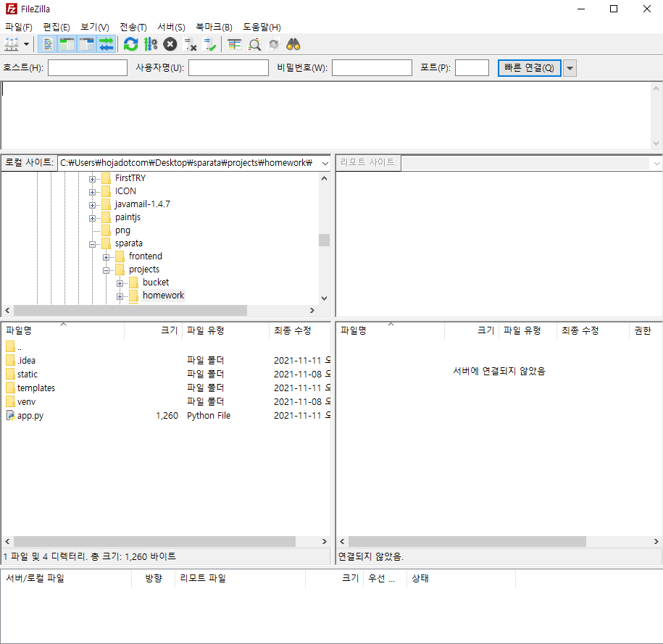Select the templates folder row

tap(167, 388)
